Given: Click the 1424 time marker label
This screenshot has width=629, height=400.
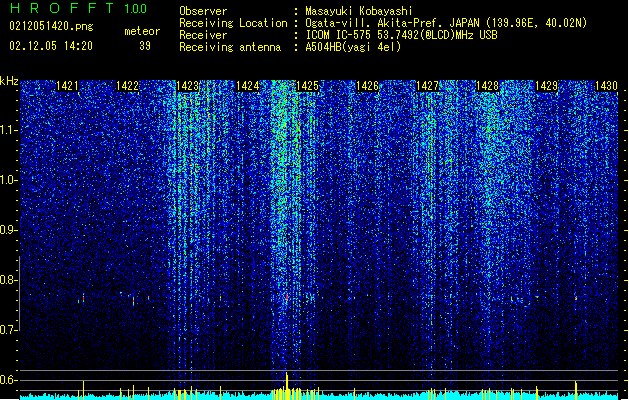Looking at the screenshot, I should 248,86.
